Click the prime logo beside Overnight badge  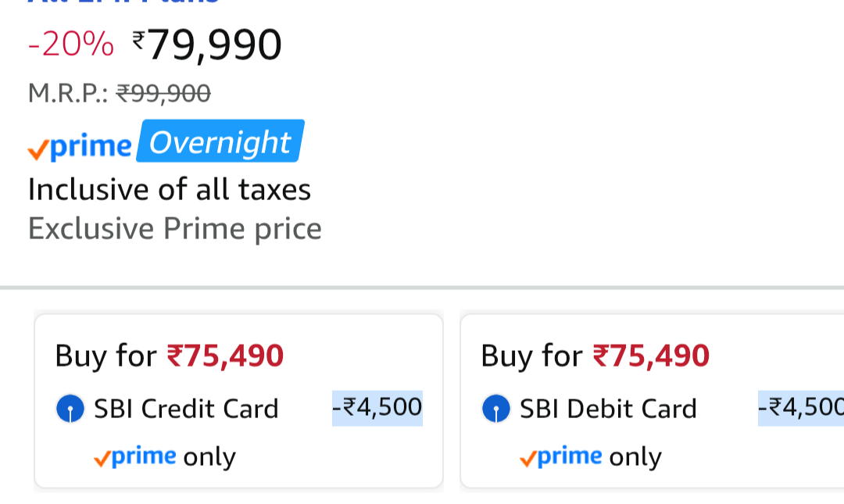coord(80,146)
